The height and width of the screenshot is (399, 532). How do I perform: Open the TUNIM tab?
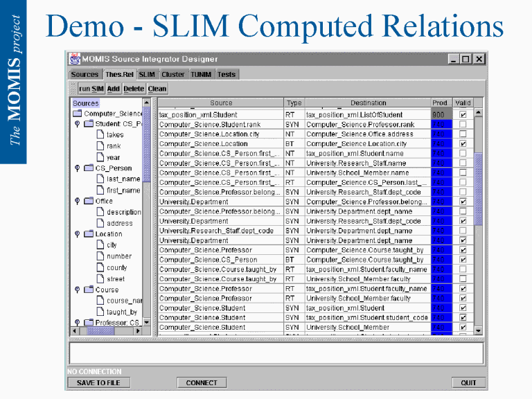pyautogui.click(x=201, y=74)
